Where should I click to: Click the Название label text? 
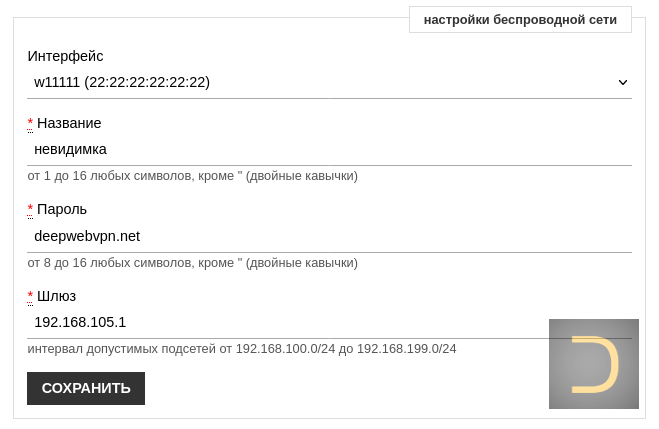[69, 123]
